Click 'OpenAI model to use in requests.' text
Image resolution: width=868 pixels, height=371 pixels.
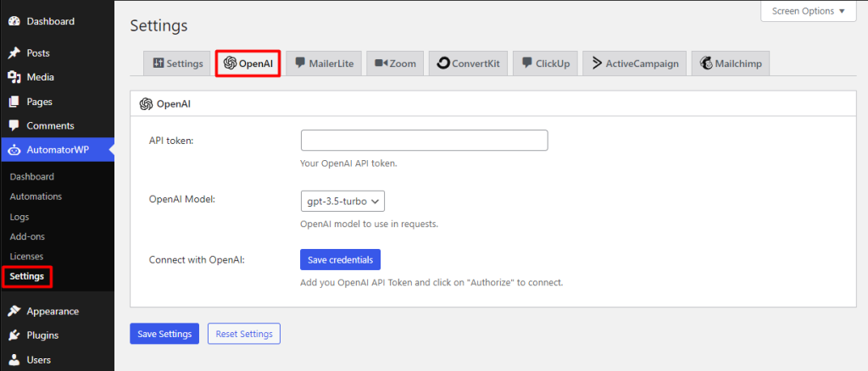click(x=370, y=225)
